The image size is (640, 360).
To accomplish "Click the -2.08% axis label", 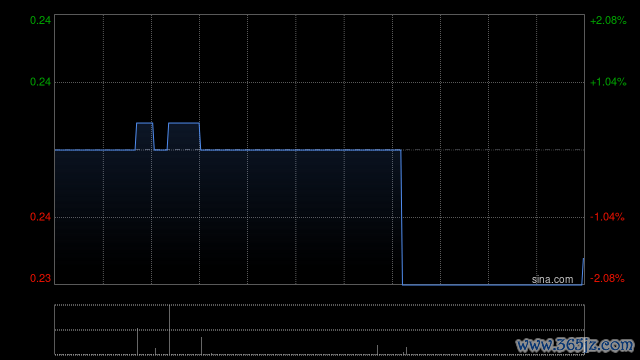I will 607,278.
